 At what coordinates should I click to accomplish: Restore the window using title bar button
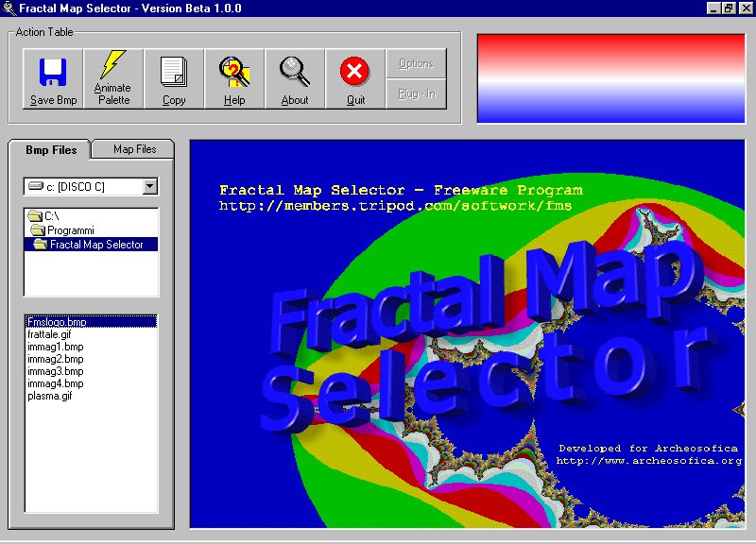729,8
